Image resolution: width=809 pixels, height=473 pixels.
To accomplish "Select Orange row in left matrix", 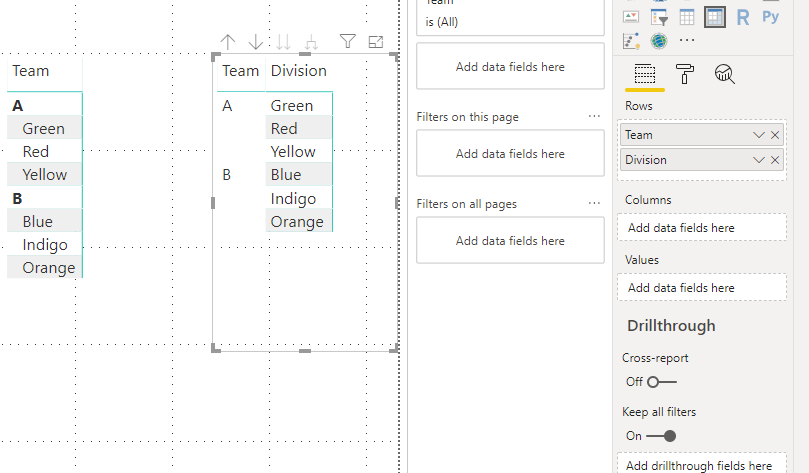I will (44, 268).
